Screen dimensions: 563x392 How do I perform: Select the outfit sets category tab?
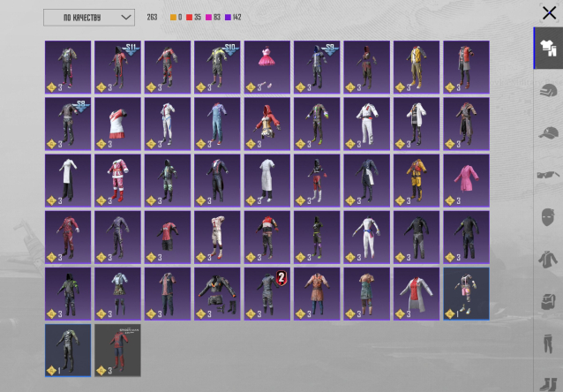(548, 49)
